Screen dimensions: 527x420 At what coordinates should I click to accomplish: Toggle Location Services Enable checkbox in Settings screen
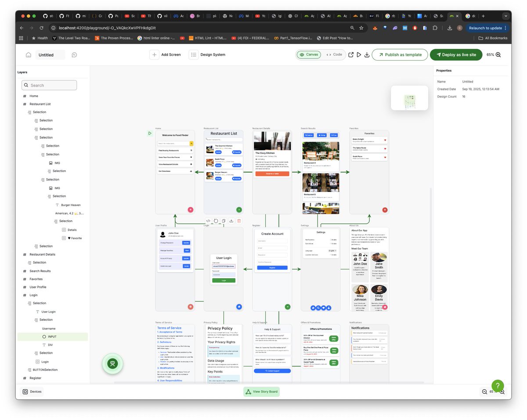[331, 255]
